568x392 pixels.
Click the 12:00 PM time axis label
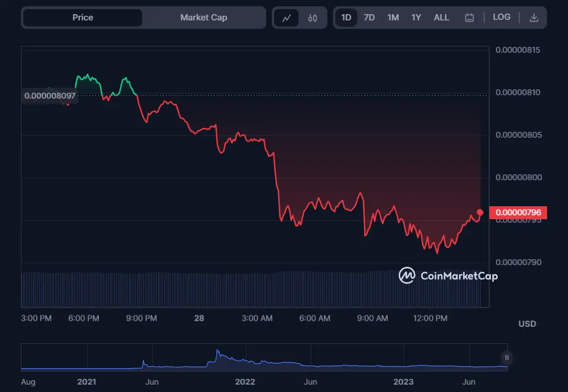(x=430, y=318)
